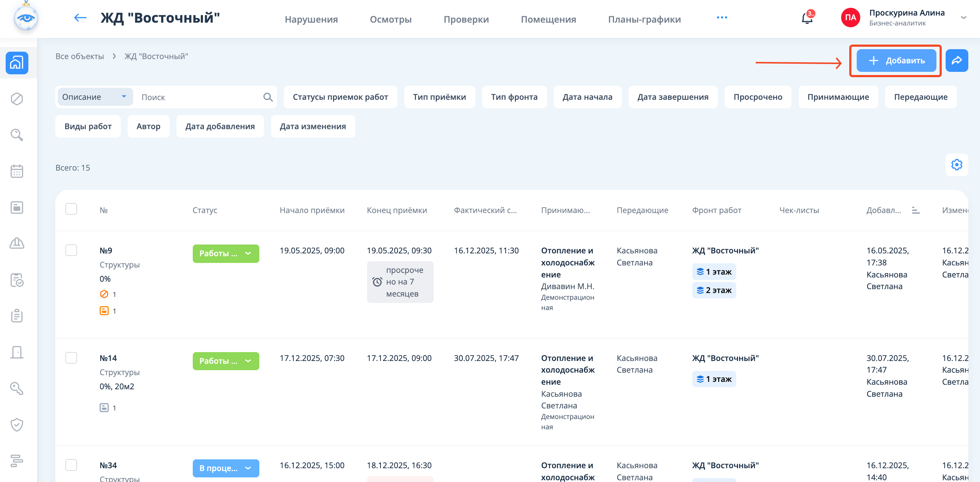Toggle the select-all checkbox in table header
The image size is (980, 482).
[x=71, y=209]
